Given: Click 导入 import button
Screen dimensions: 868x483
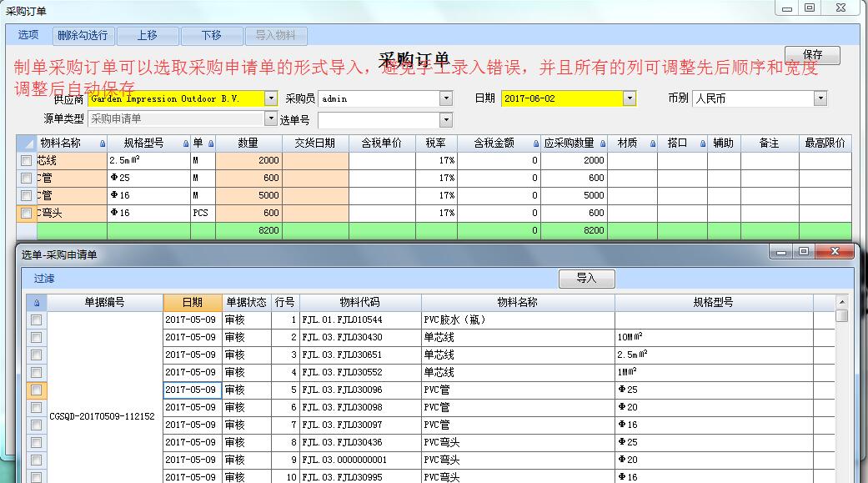Looking at the screenshot, I should click(586, 278).
